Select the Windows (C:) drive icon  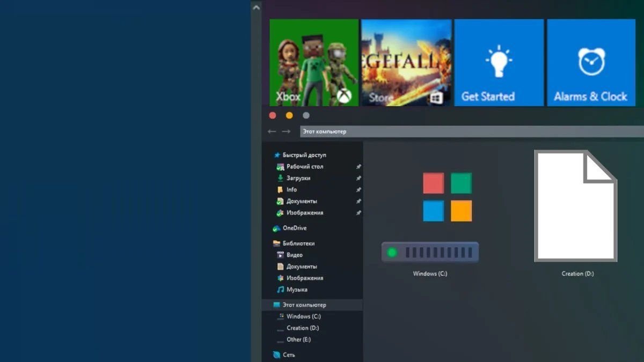tap(430, 217)
